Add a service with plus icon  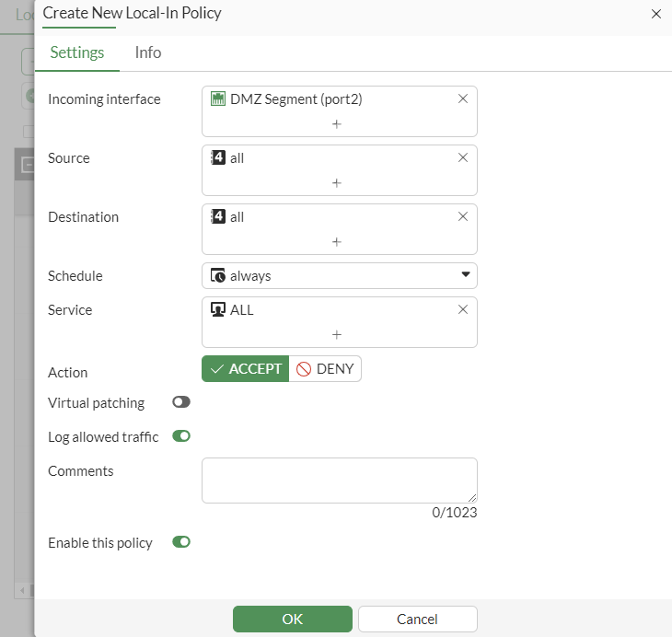click(x=337, y=334)
